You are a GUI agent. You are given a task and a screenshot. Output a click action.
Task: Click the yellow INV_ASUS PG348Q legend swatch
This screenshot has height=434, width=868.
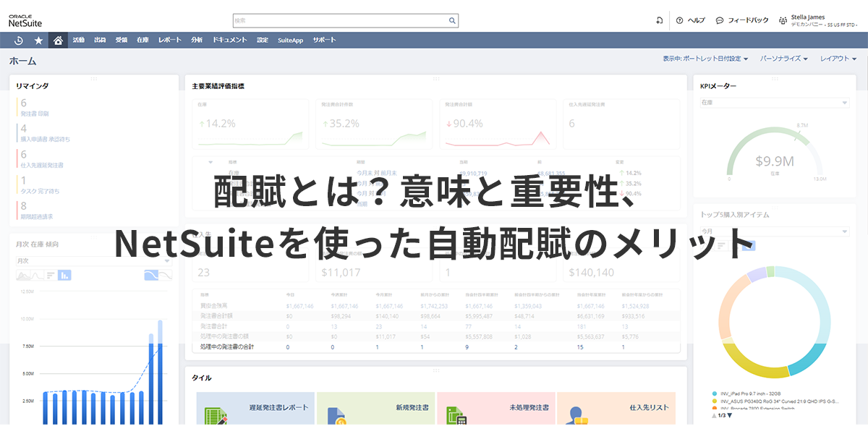click(715, 401)
